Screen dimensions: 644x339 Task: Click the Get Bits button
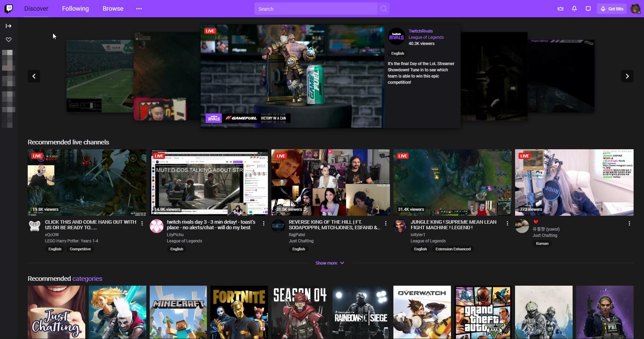[x=612, y=8]
